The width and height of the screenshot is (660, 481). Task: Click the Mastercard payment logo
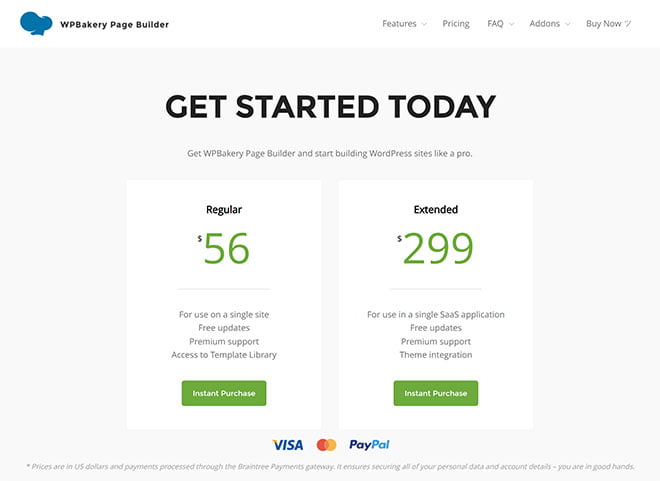click(x=327, y=445)
